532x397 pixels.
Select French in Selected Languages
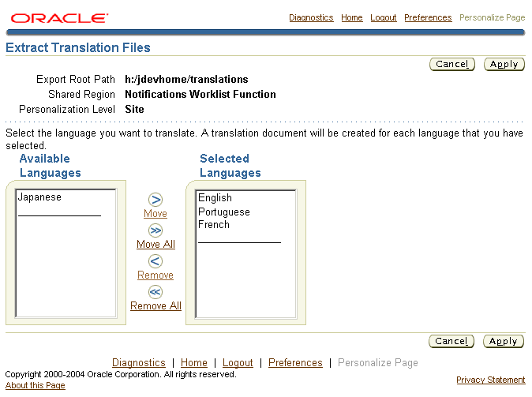[214, 225]
